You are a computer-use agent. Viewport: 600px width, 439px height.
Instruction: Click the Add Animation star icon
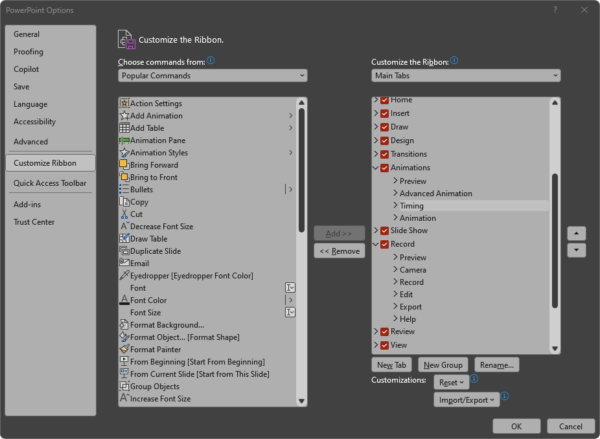(x=124, y=116)
